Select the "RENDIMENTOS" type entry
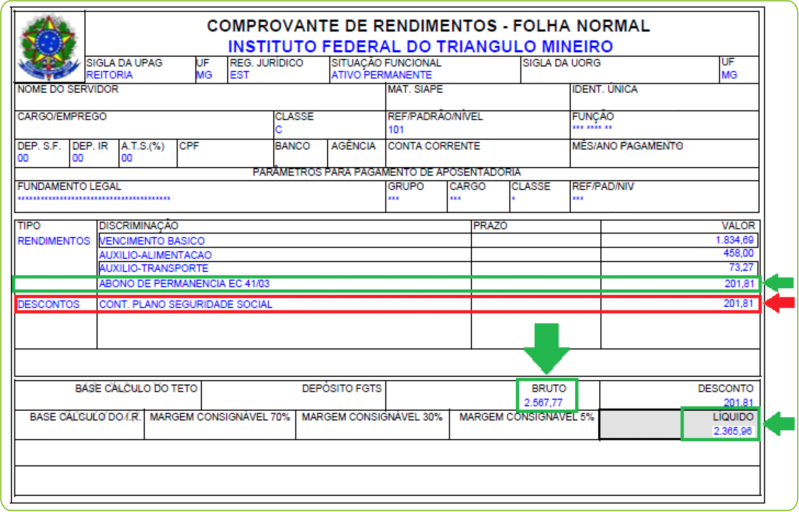Viewport: 799px width, 512px height. point(54,240)
